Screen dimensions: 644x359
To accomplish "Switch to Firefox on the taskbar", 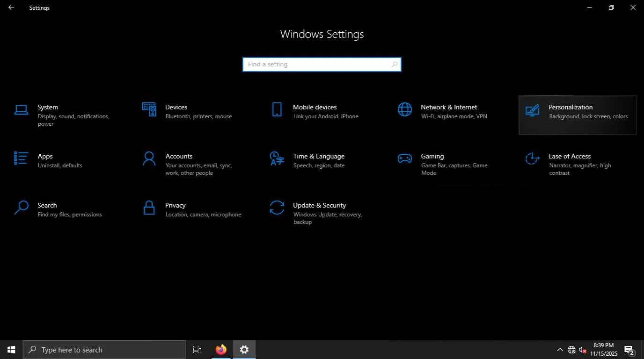I will coord(221,350).
